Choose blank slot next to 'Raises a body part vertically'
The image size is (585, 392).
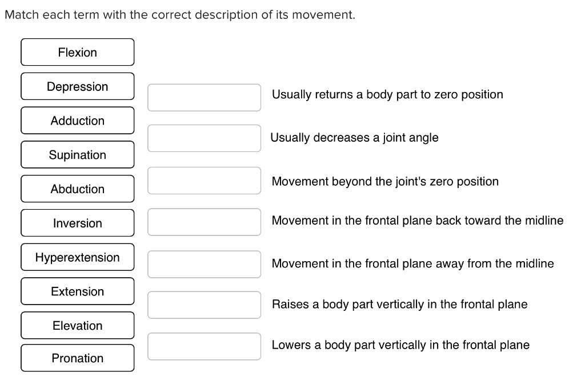[205, 305]
